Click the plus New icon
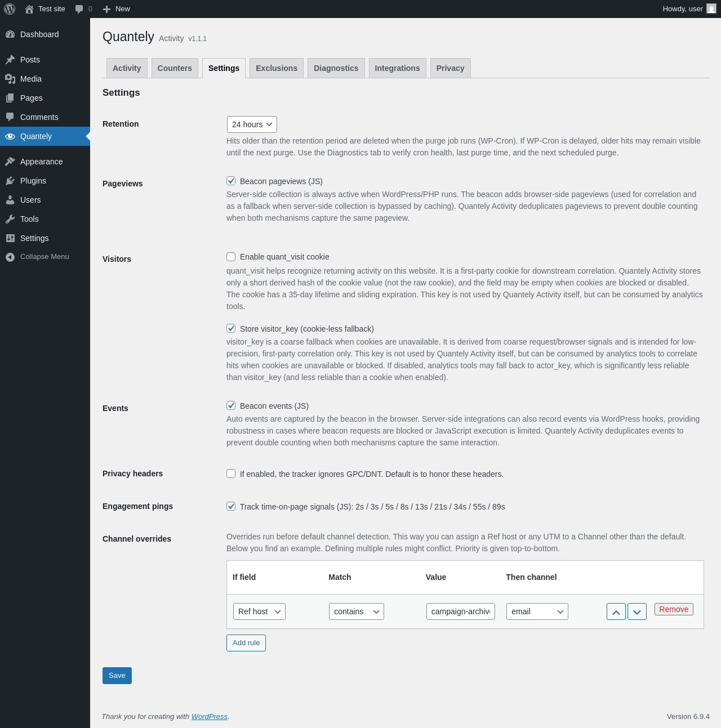 click(x=107, y=9)
